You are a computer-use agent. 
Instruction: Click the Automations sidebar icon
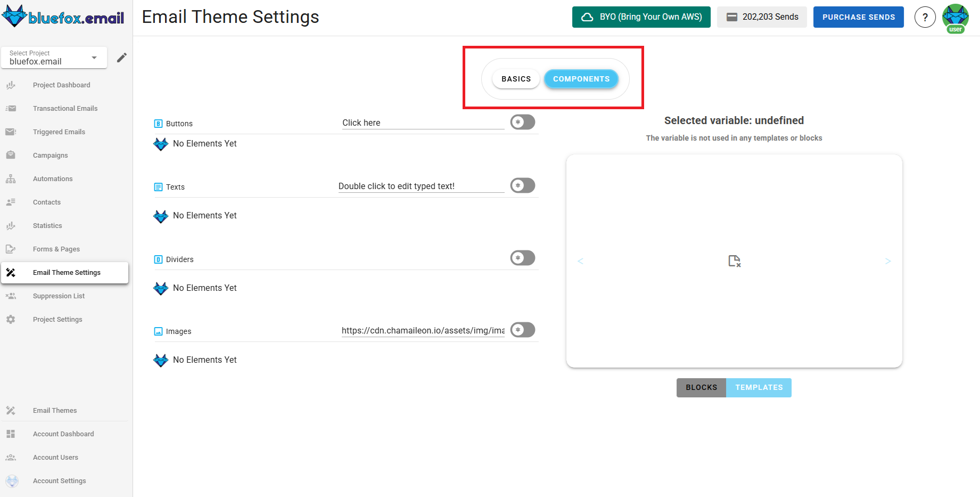point(11,178)
